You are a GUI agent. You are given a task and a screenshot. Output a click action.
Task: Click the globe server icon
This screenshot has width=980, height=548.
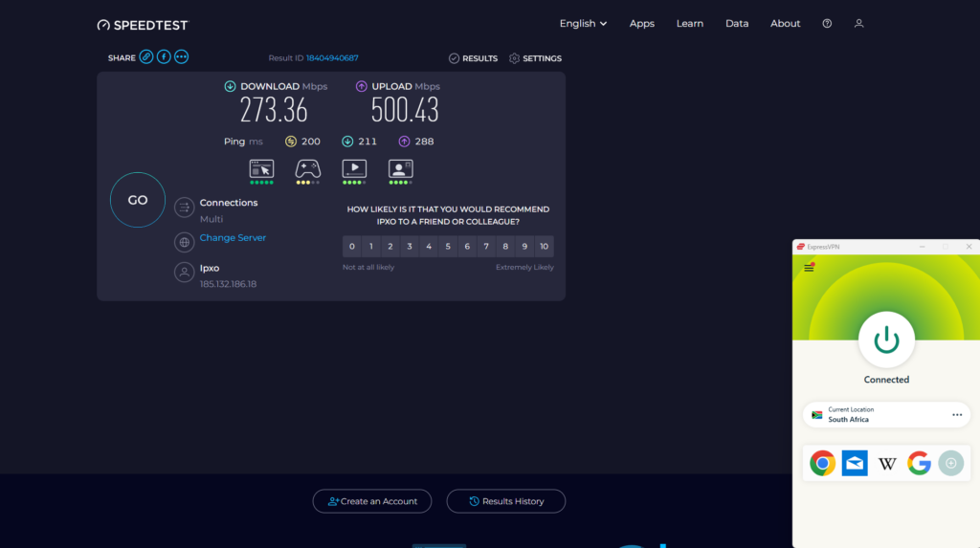[184, 243]
